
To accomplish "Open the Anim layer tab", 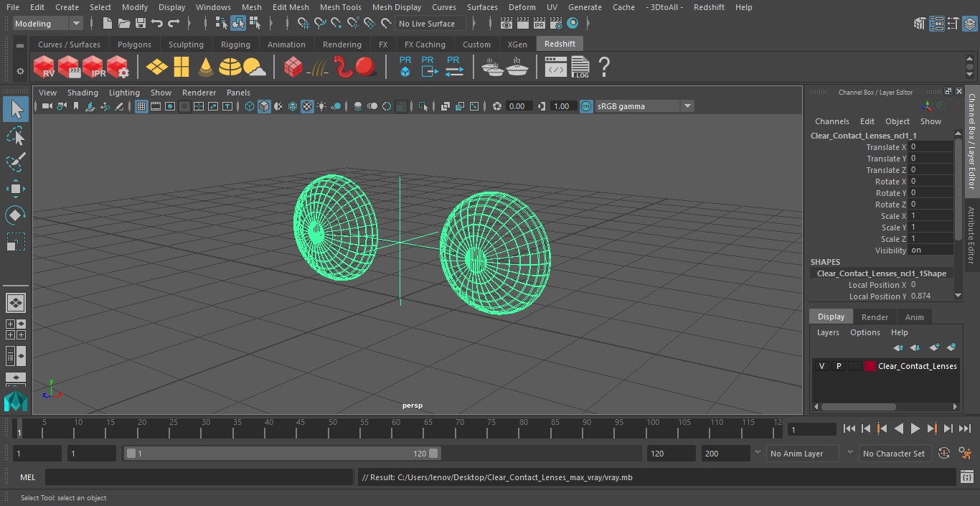I will tap(914, 317).
